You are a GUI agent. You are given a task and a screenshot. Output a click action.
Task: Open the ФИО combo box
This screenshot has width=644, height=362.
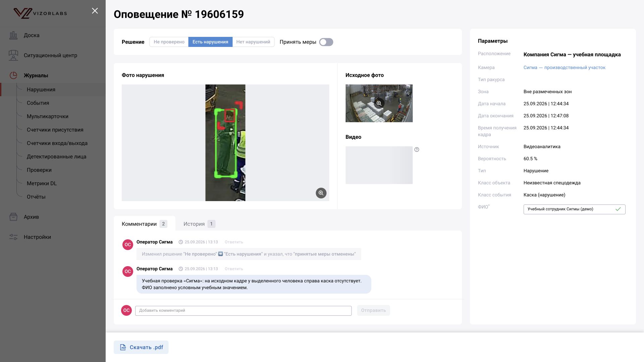[x=574, y=209]
